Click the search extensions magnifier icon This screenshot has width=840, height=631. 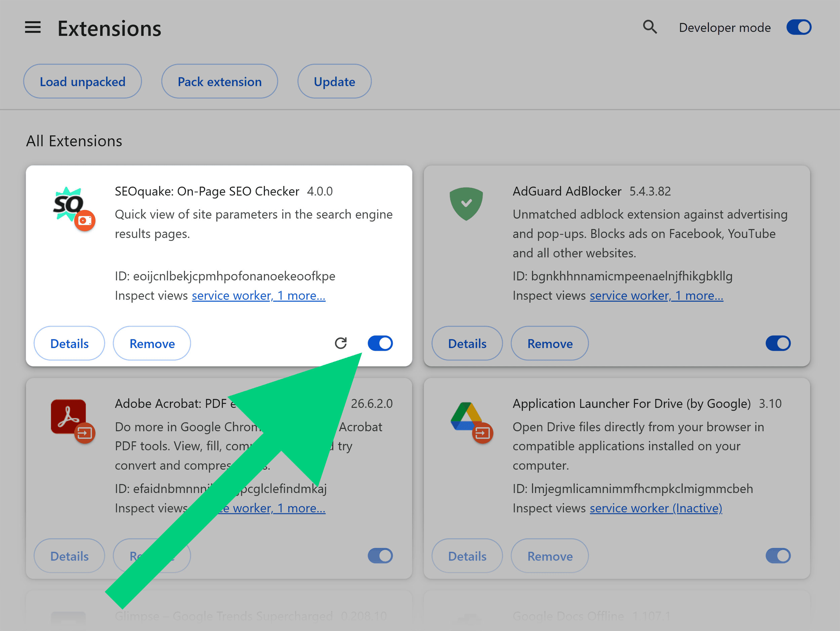click(650, 27)
